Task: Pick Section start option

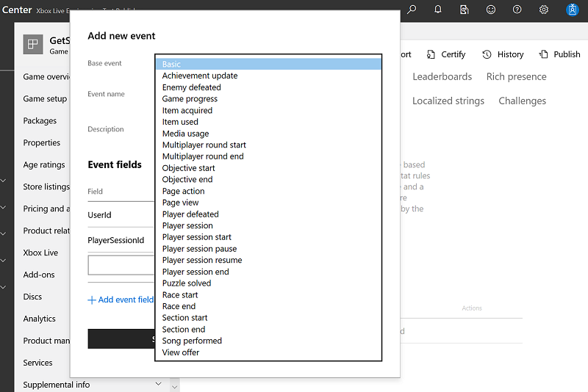Action: pyautogui.click(x=268, y=318)
